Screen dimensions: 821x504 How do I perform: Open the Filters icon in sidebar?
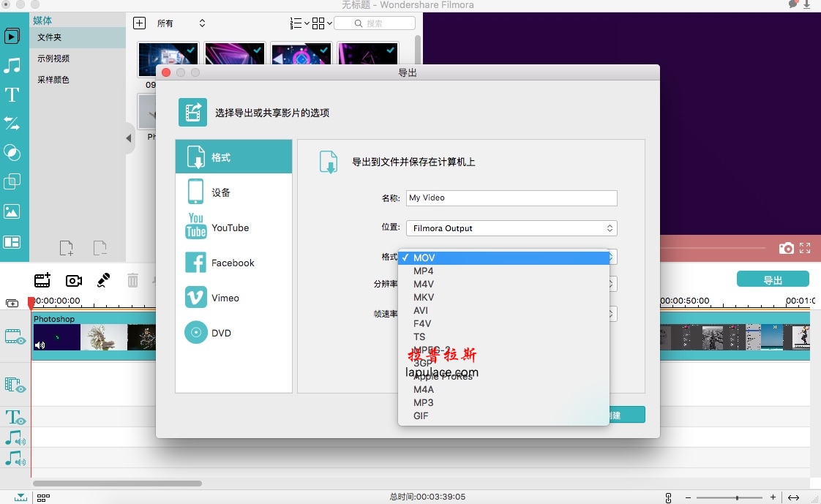tap(12, 153)
